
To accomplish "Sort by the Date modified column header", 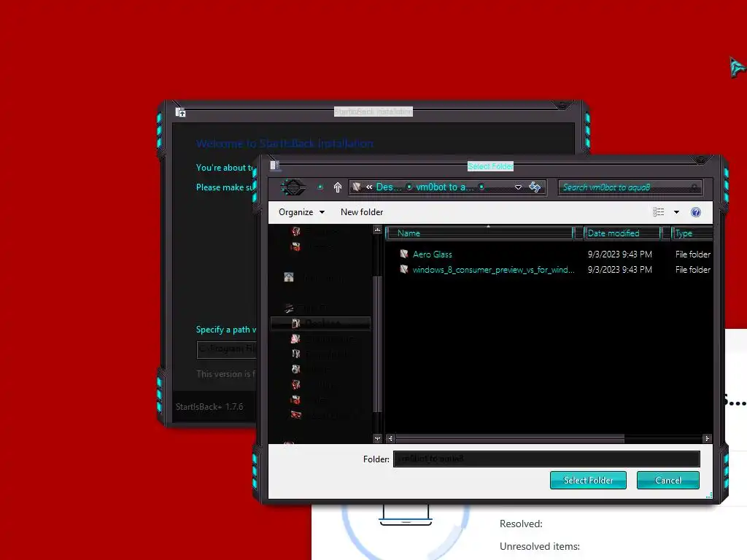I will [x=622, y=233].
